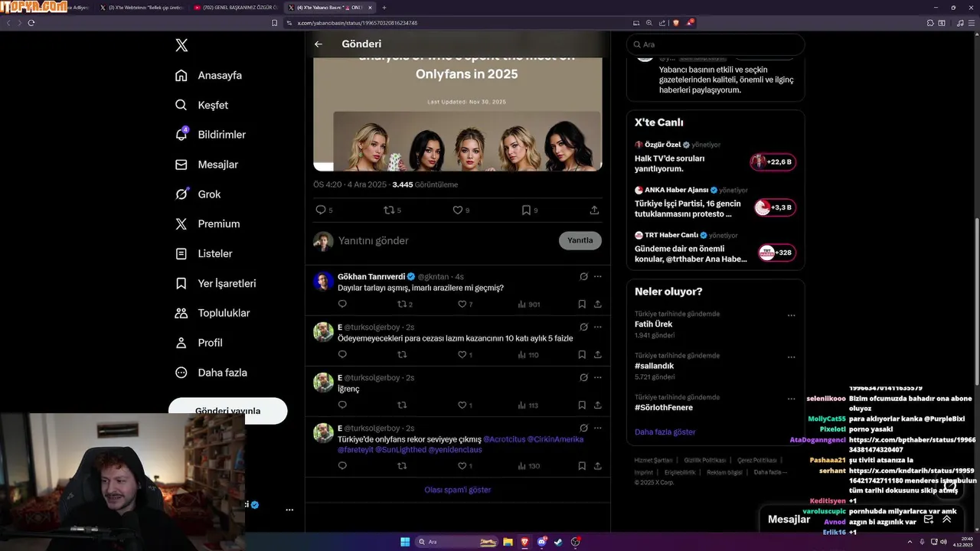980x551 pixels.
Task: Bookmark the para cezası reply
Action: coord(582,354)
